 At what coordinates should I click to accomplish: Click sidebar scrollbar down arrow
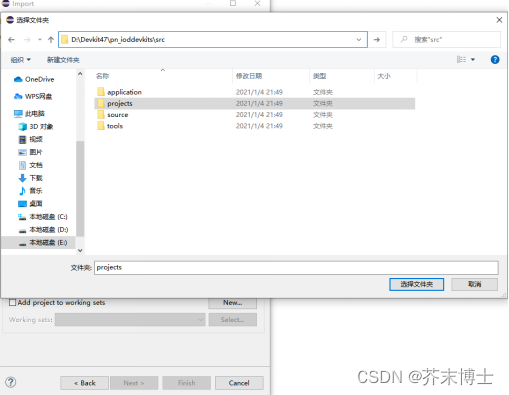tap(80, 250)
